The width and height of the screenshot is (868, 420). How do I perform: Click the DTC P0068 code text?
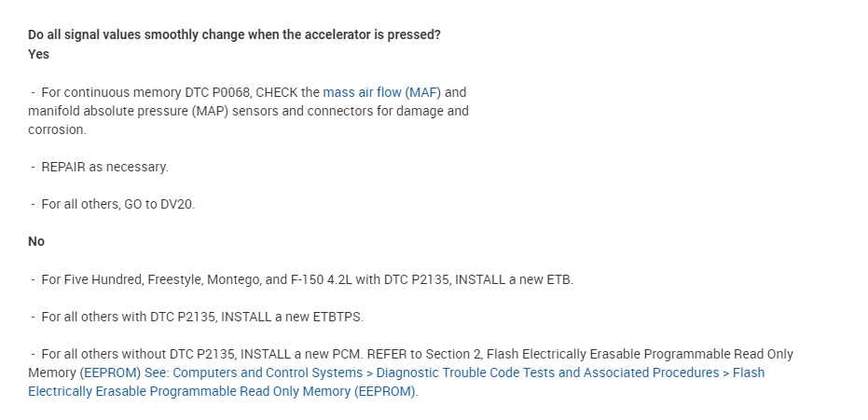pyautogui.click(x=218, y=92)
